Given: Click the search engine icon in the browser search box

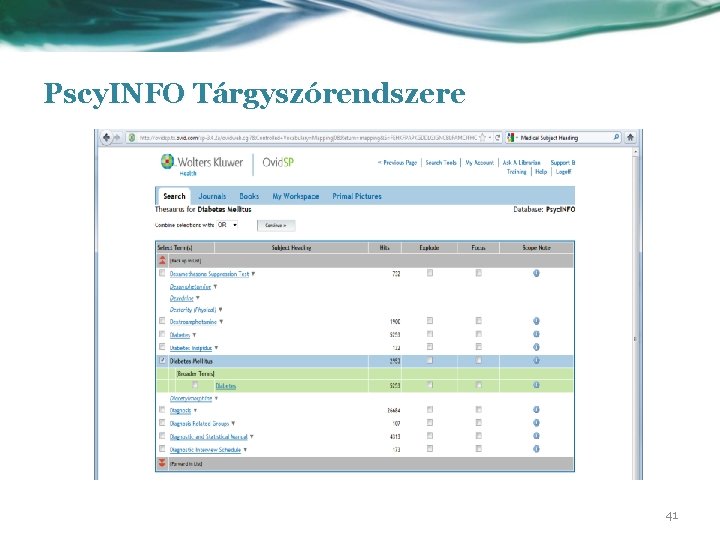Looking at the screenshot, I should [511, 137].
